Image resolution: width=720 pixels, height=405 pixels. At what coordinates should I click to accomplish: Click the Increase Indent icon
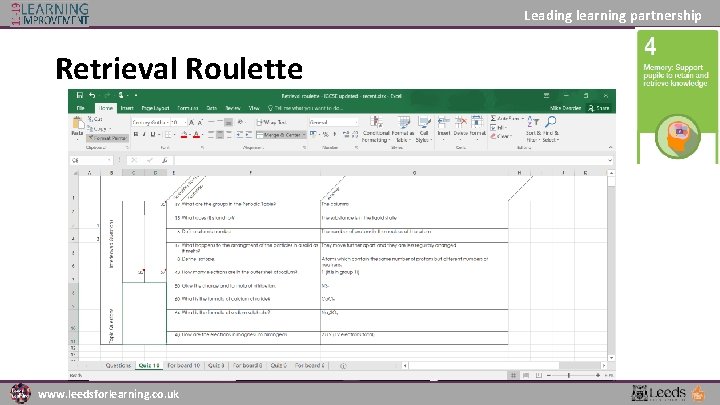[248, 135]
